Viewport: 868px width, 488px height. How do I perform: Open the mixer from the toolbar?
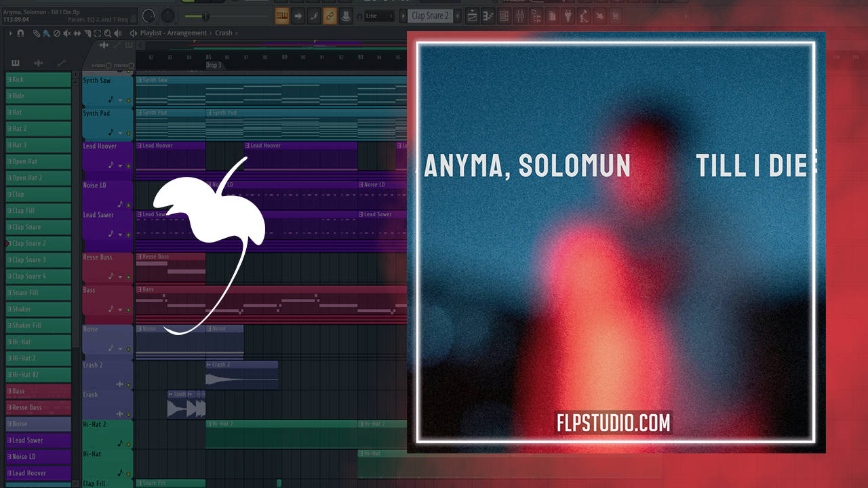click(519, 16)
